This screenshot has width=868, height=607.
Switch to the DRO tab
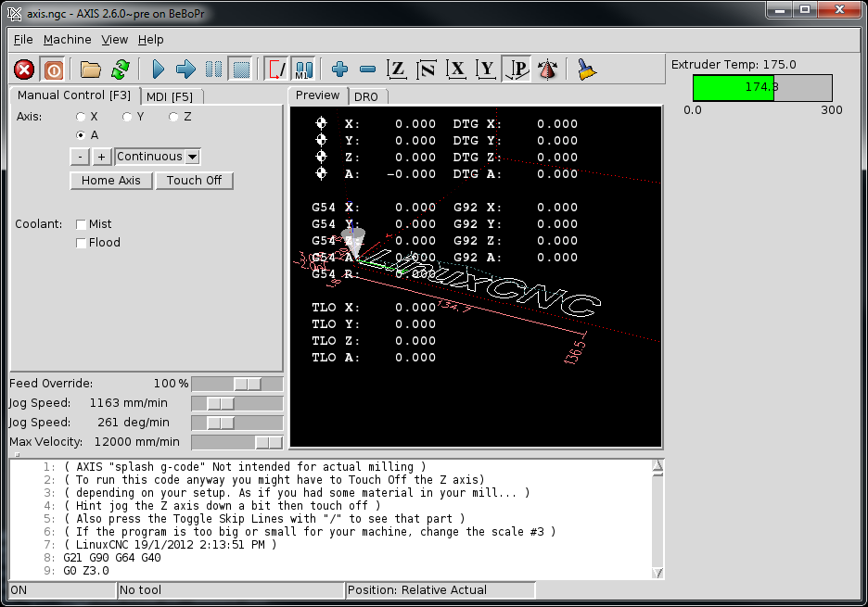pos(367,95)
